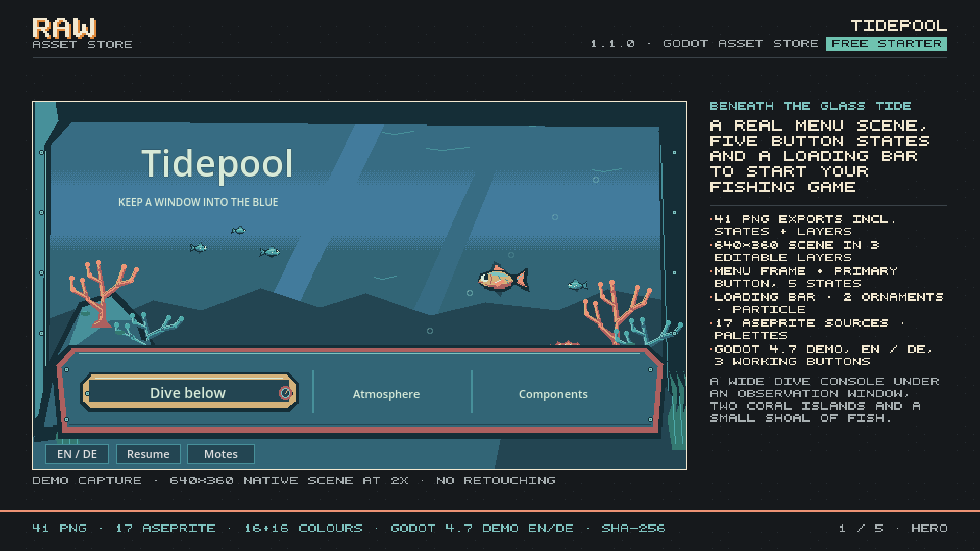Click the Free Starter badge
Image resolution: width=980 pixels, height=551 pixels.
pos(887,44)
